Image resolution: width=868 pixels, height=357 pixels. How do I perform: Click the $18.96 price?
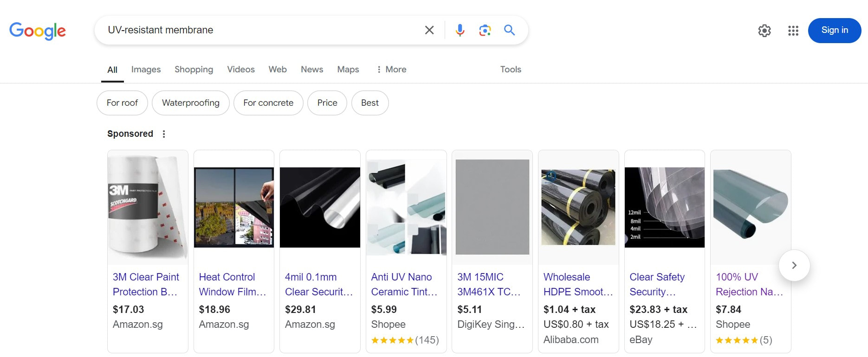[x=214, y=309]
